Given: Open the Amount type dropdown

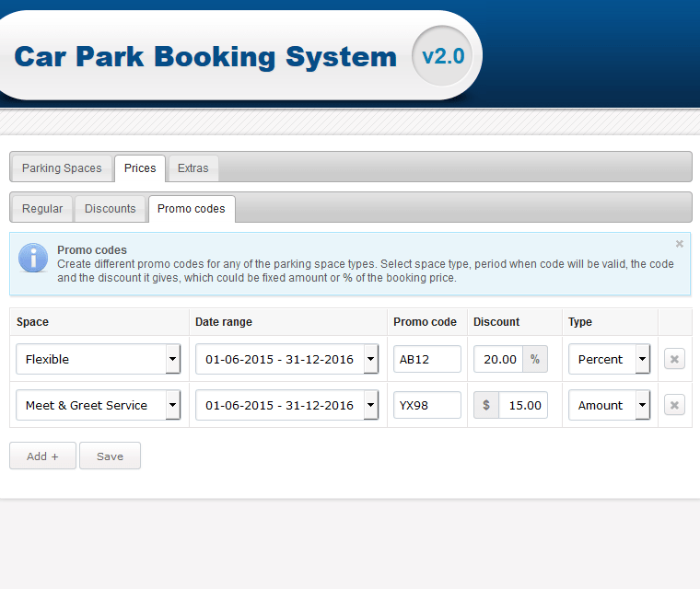Looking at the screenshot, I should (610, 405).
